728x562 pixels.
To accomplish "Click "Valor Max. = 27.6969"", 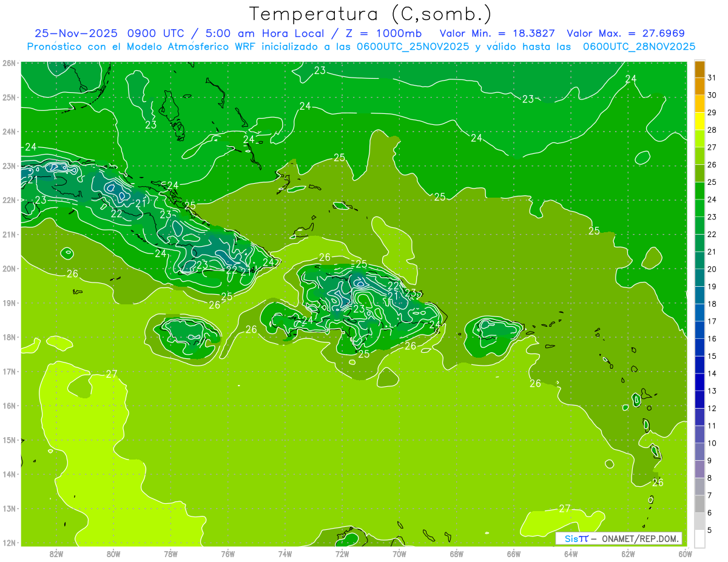I will click(625, 33).
